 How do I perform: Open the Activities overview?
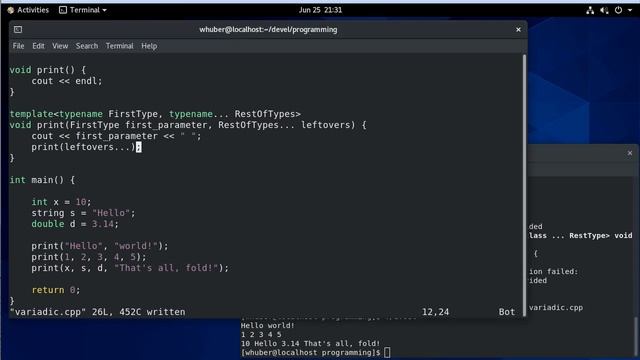[x=33, y=10]
